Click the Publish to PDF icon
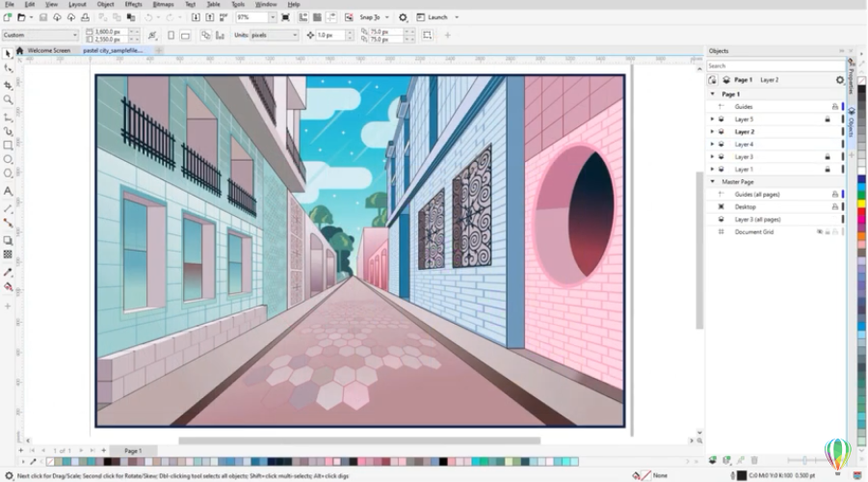 (x=224, y=17)
